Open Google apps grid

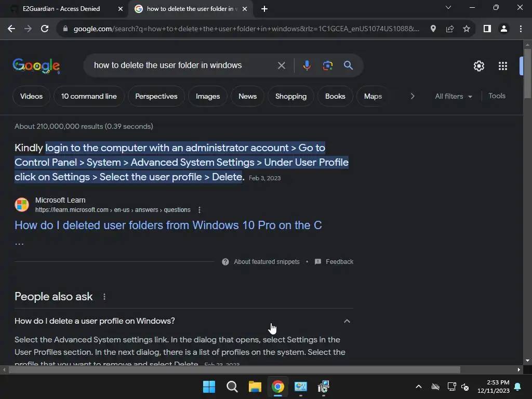pos(503,66)
